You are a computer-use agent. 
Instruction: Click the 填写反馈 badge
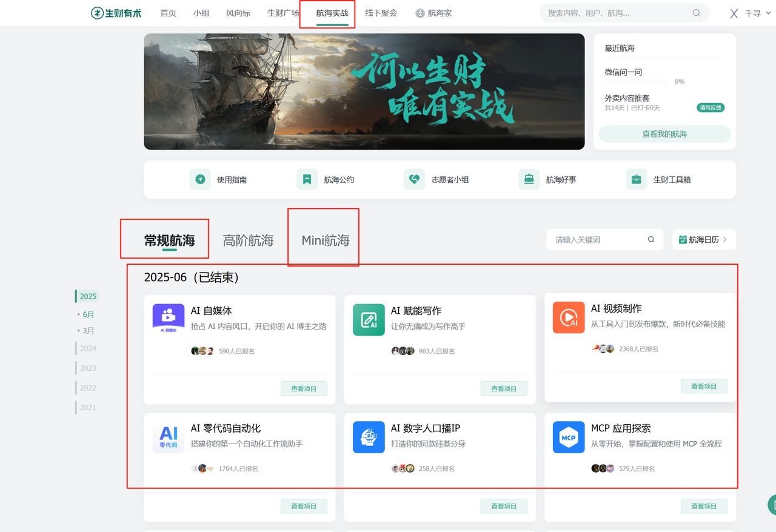(x=711, y=108)
